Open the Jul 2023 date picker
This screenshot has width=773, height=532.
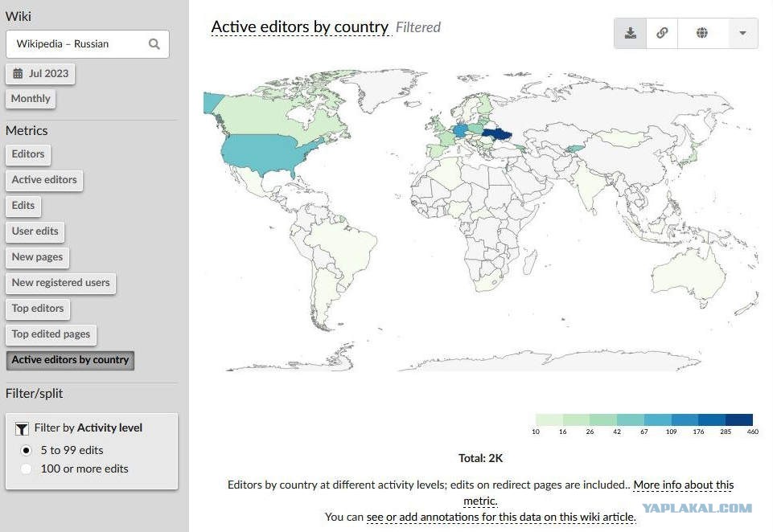point(40,74)
